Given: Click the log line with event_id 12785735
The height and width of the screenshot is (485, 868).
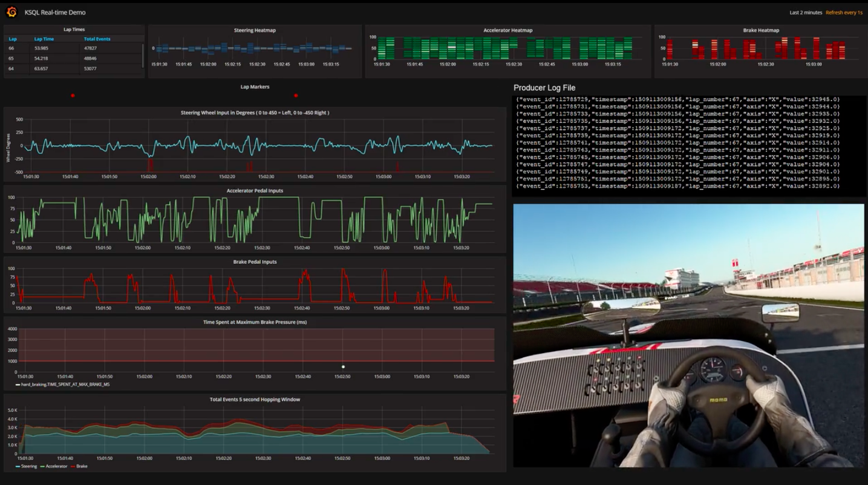Looking at the screenshot, I should [x=677, y=120].
